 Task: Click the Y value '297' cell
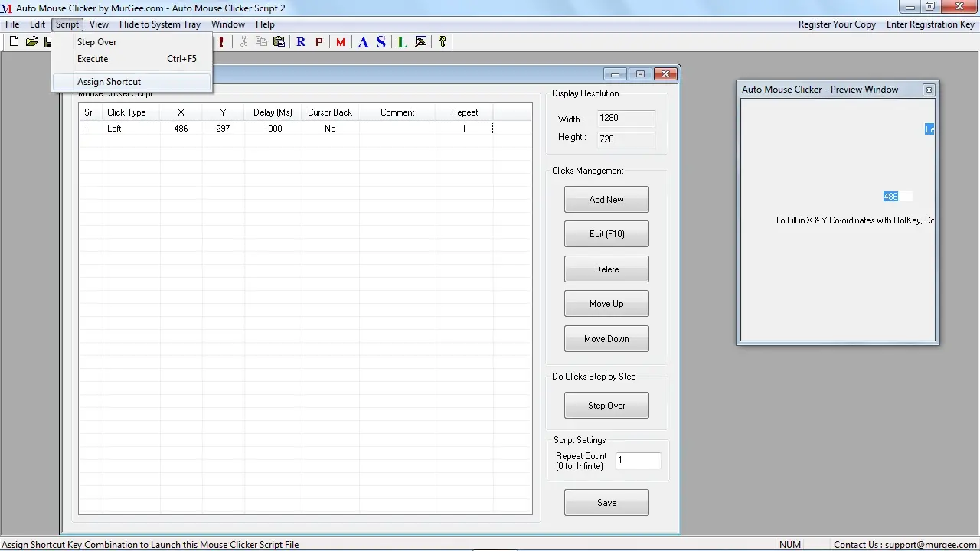tap(223, 129)
